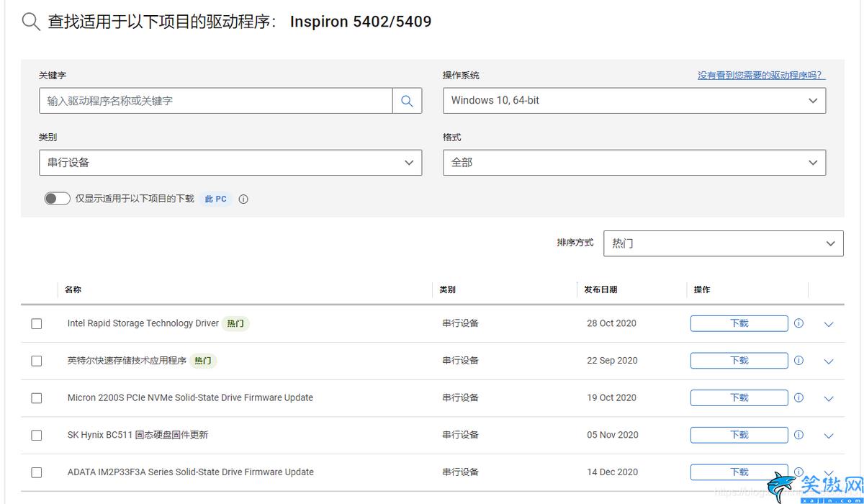The width and height of the screenshot is (864, 504).
Task: Open the 类别 串行设备 dropdown
Action: click(x=230, y=163)
